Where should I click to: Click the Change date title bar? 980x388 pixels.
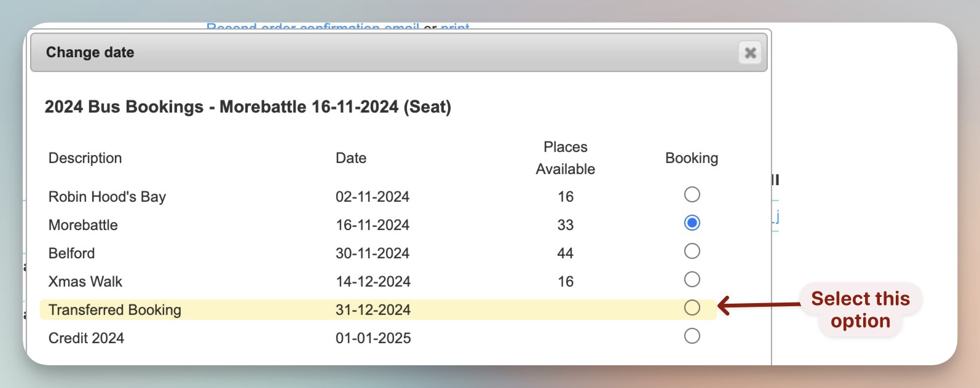point(369,53)
